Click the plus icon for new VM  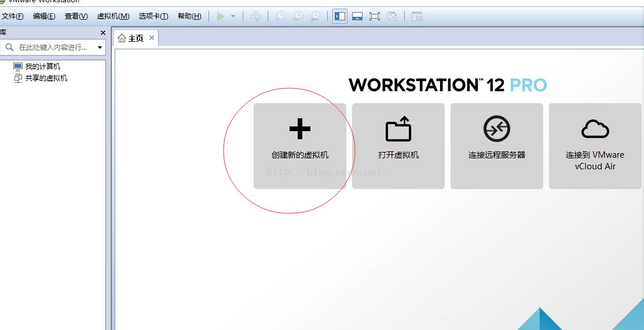[300, 129]
